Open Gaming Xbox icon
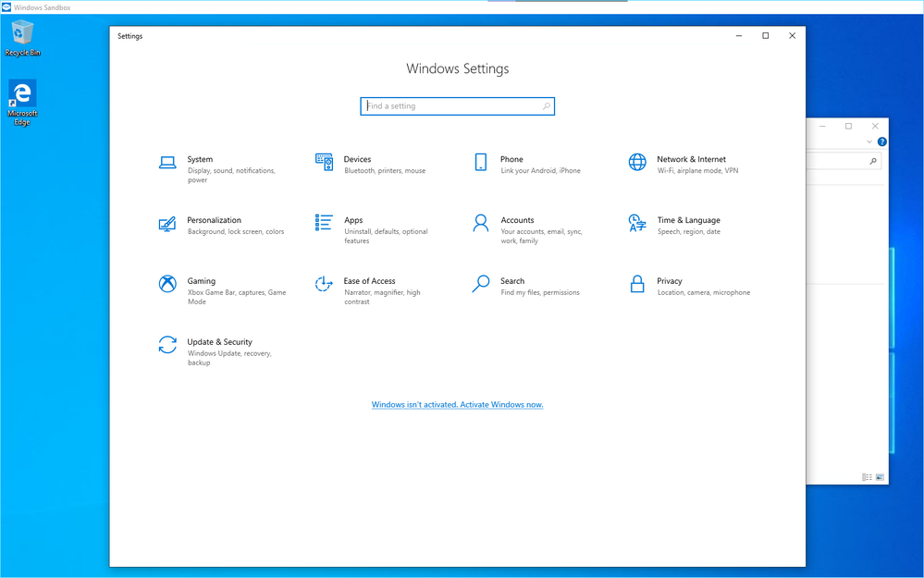This screenshot has height=578, width=924. (x=167, y=284)
